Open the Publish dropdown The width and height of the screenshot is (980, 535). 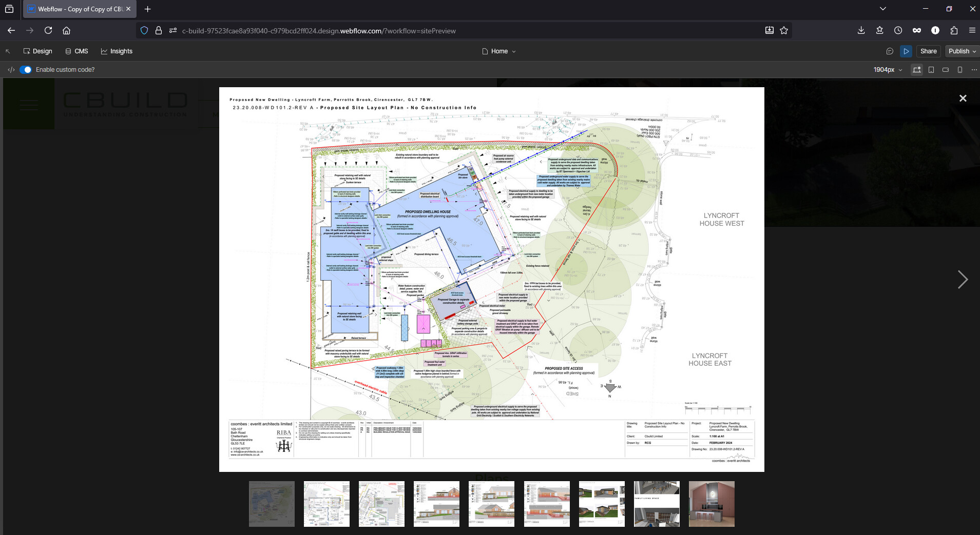click(x=962, y=51)
